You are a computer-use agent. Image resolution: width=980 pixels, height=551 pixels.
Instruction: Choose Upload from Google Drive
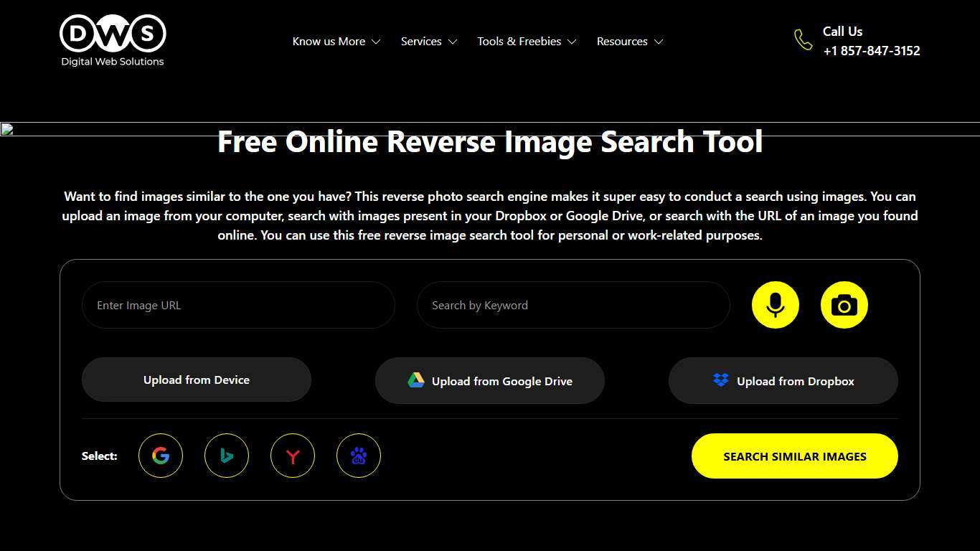click(490, 380)
